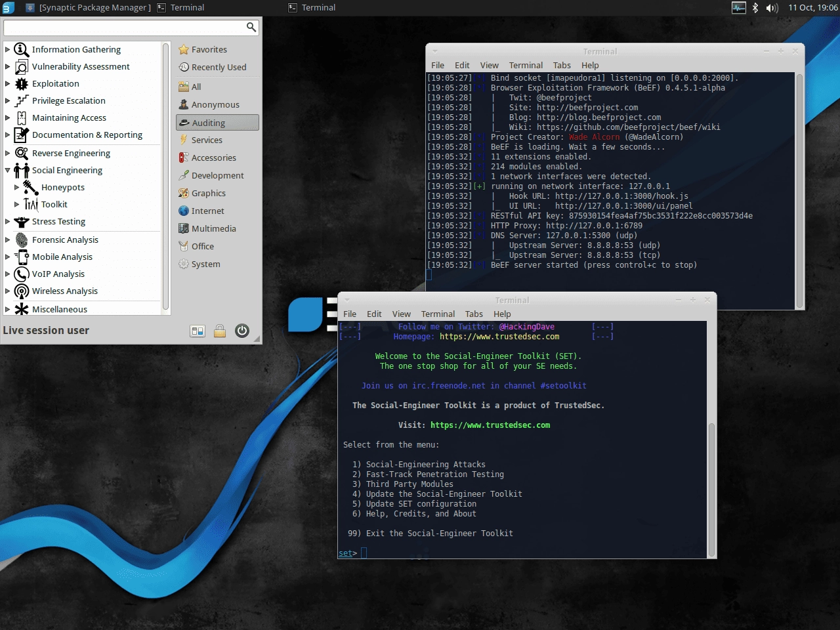This screenshot has height=630, width=840.
Task: Select the Recently Used category
Action: [218, 67]
